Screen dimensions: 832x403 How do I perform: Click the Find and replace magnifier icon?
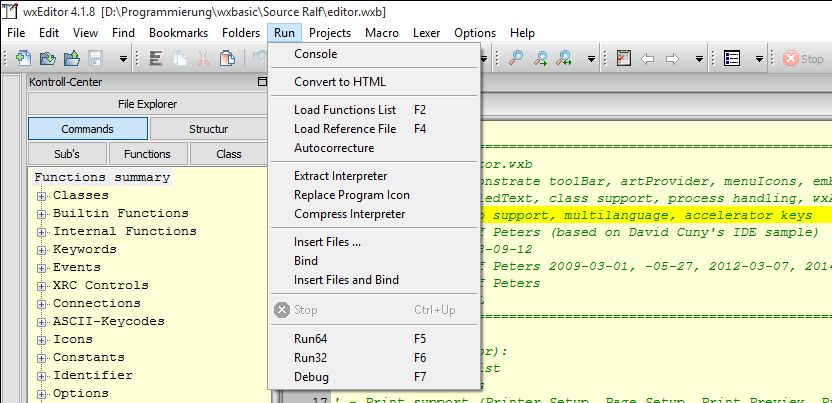click(x=565, y=59)
